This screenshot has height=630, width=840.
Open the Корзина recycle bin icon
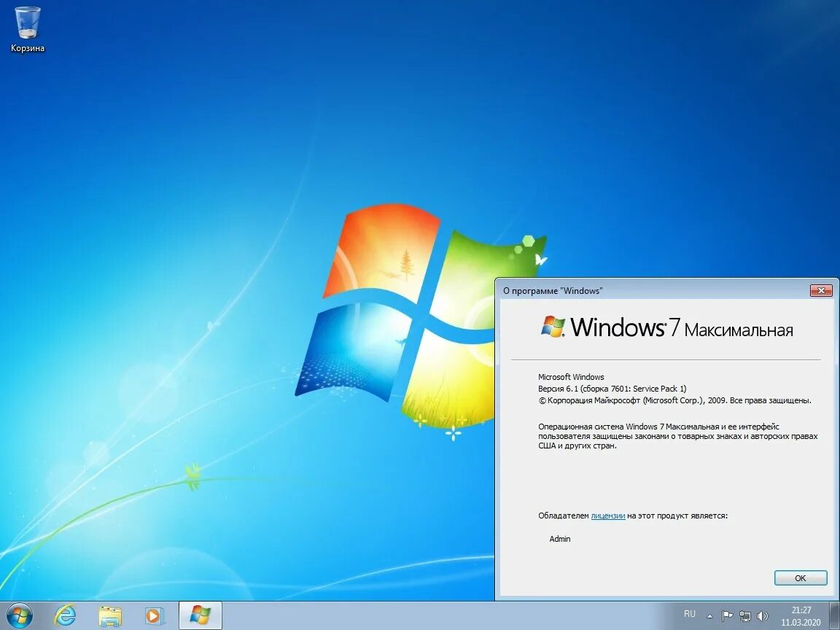coord(27,29)
